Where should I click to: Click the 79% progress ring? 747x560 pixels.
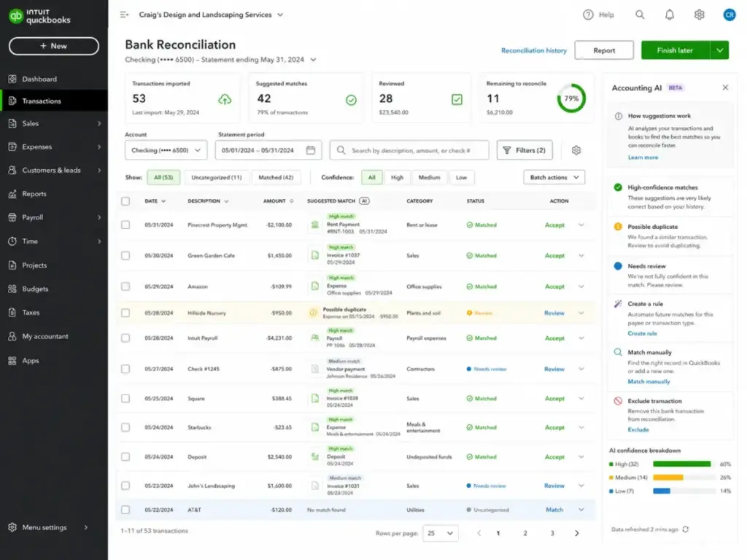(571, 98)
